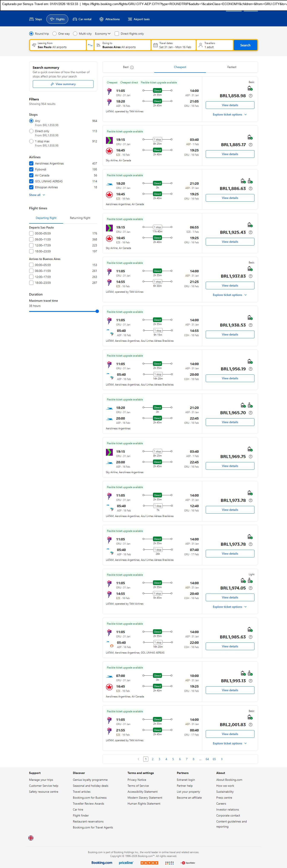Click the United Kingdom flag language icon

[x=31, y=838]
